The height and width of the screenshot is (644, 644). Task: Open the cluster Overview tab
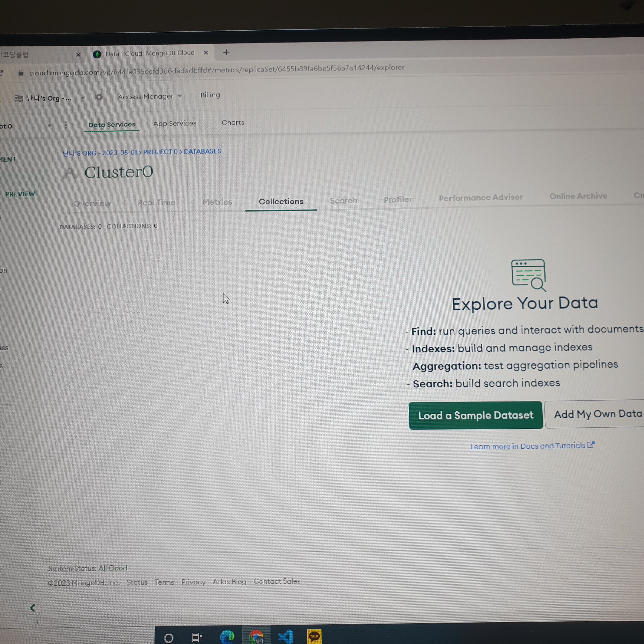92,203
